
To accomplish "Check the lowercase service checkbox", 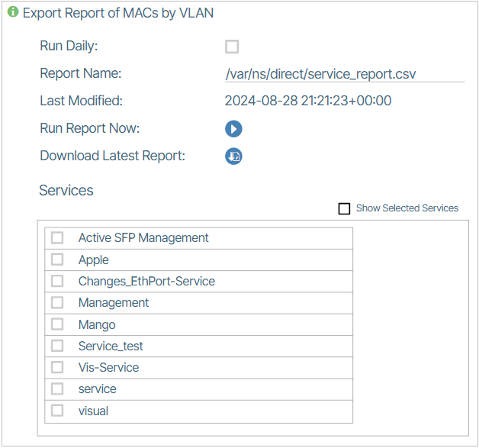I will click(x=57, y=388).
